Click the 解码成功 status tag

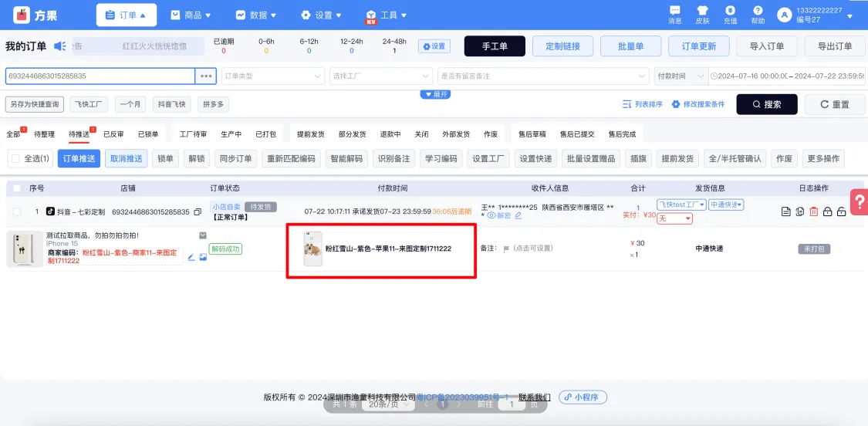pos(225,248)
